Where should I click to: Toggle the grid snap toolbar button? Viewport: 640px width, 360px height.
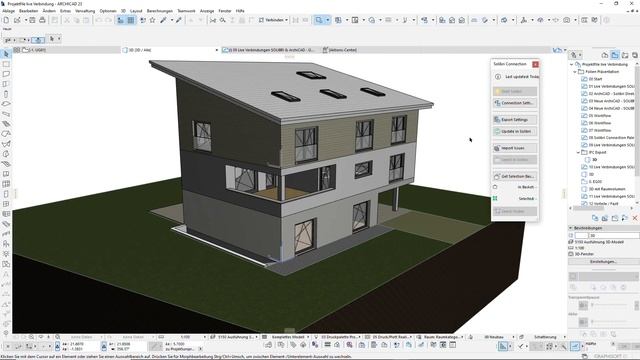(x=131, y=20)
